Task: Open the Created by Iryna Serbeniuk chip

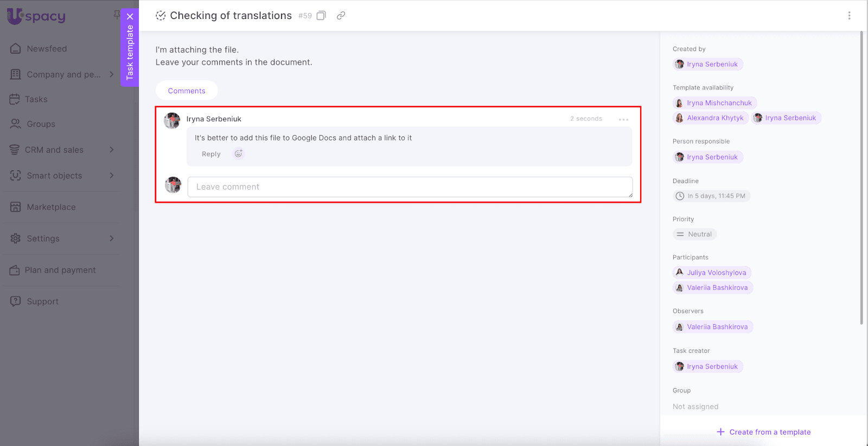Action: coord(707,64)
